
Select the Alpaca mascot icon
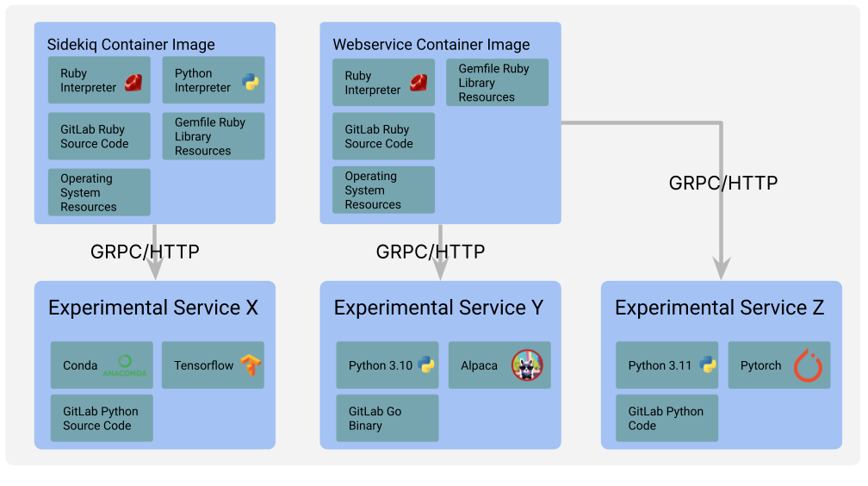point(525,365)
